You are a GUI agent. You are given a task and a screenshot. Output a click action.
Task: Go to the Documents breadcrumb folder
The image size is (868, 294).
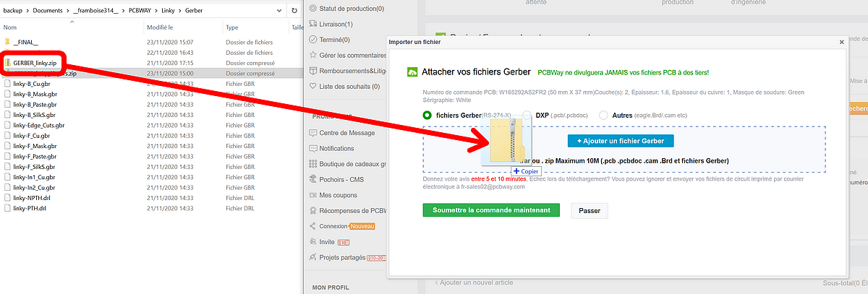click(x=46, y=12)
